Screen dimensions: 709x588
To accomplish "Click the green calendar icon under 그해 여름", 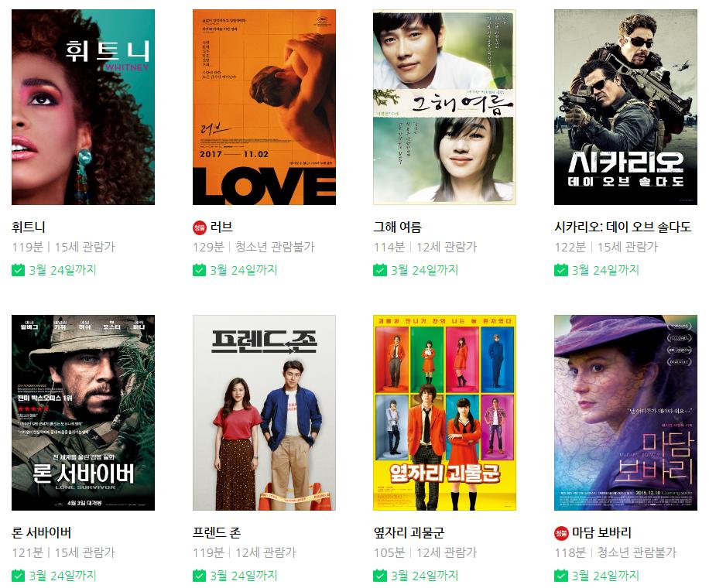I will coord(380,270).
